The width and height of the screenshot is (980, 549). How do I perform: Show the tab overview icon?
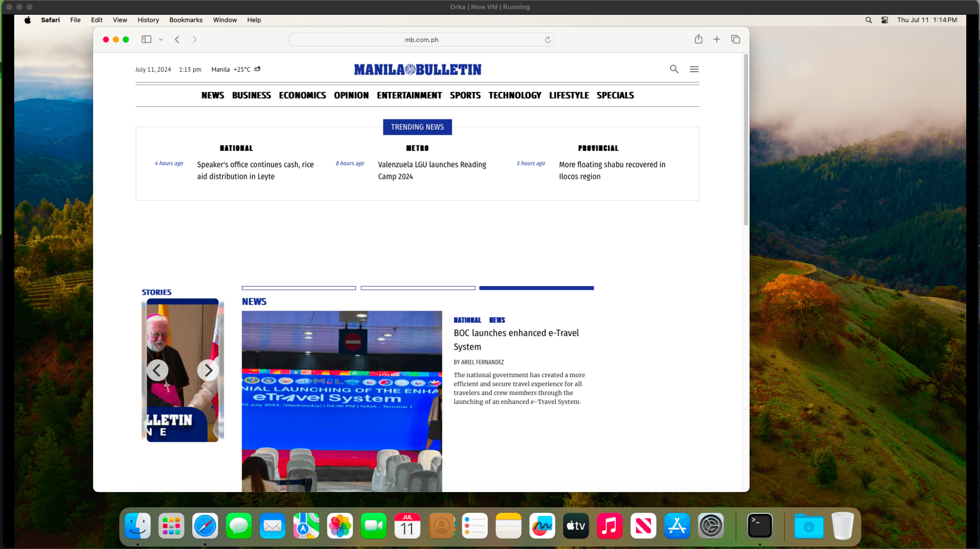coord(735,39)
